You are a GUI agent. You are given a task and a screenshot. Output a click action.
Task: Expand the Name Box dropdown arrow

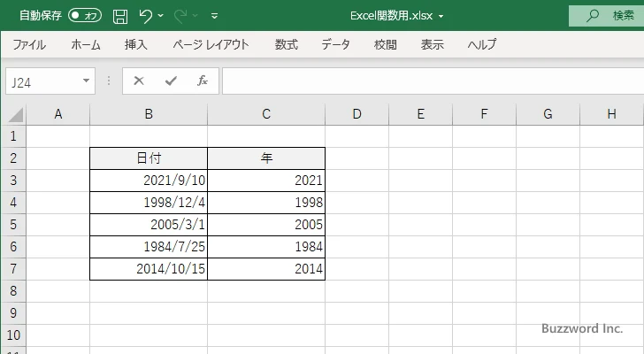pos(87,81)
